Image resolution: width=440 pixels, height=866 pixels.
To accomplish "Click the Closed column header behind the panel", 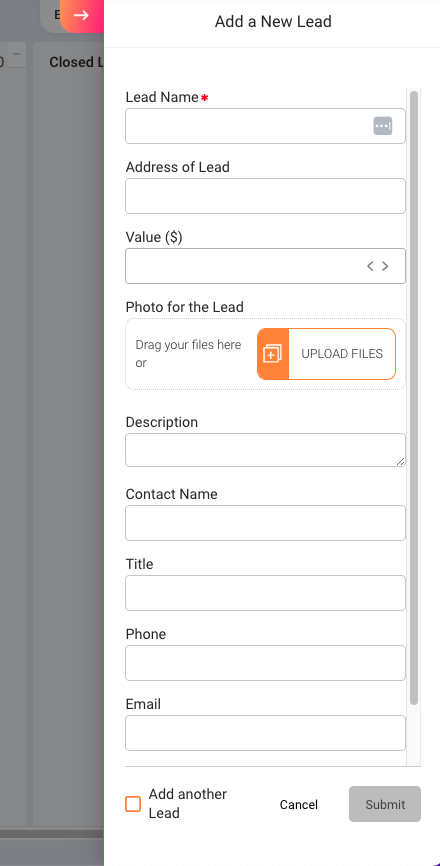I will click(x=76, y=62).
